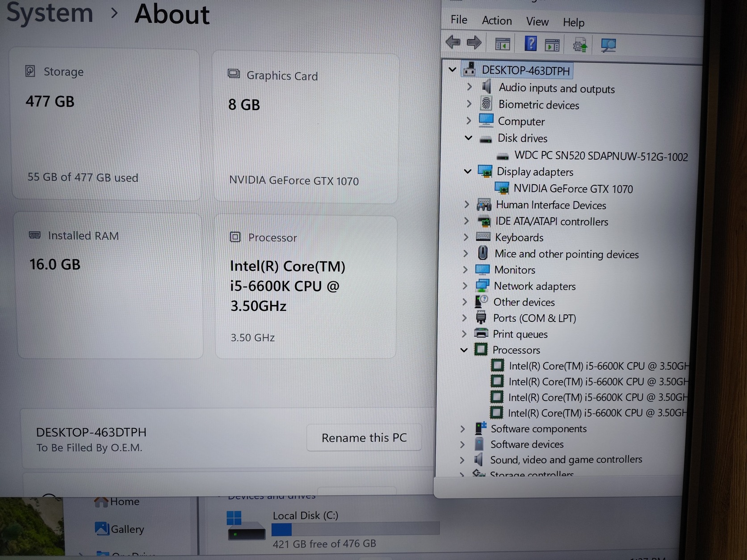Click "3.50 GHz" processor speed text

click(x=252, y=338)
